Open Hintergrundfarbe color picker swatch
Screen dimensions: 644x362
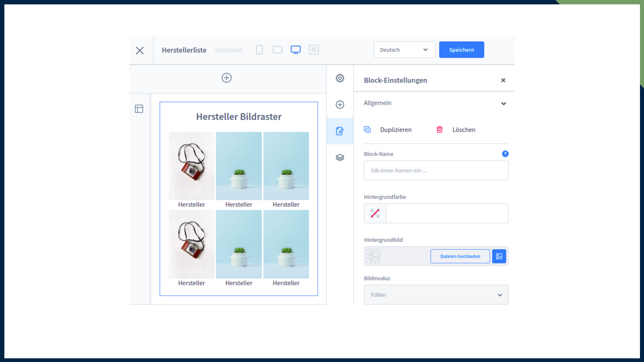click(375, 214)
